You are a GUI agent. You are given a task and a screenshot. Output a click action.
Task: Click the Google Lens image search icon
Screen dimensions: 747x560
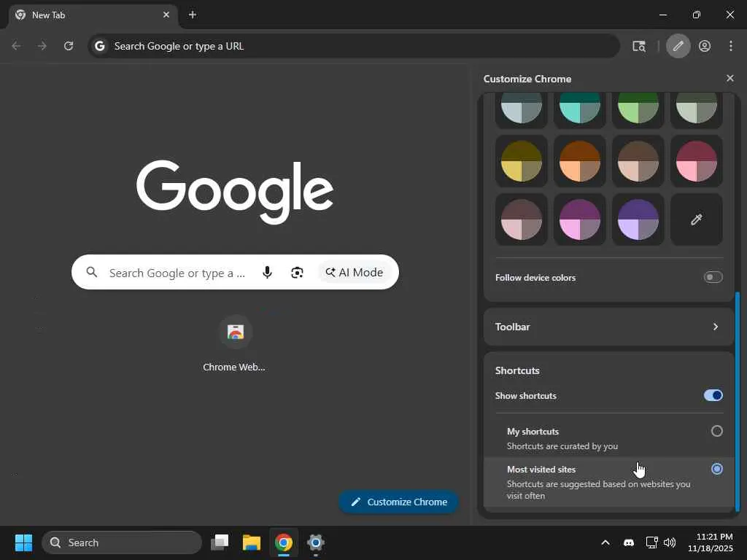pyautogui.click(x=297, y=273)
